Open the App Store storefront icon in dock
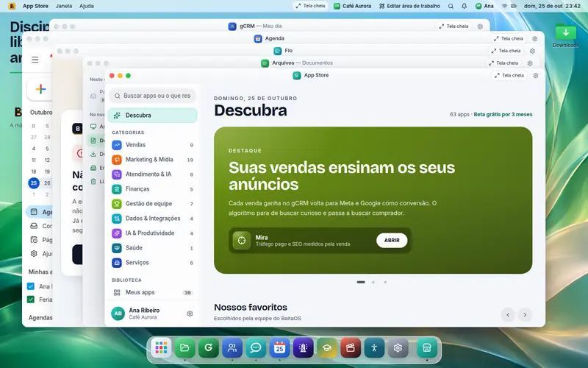 427,347
